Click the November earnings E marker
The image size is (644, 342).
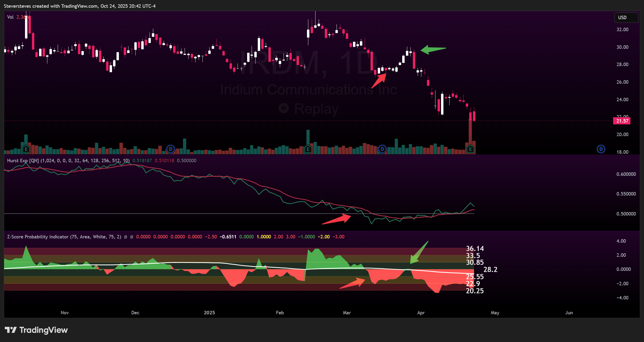click(x=26, y=149)
